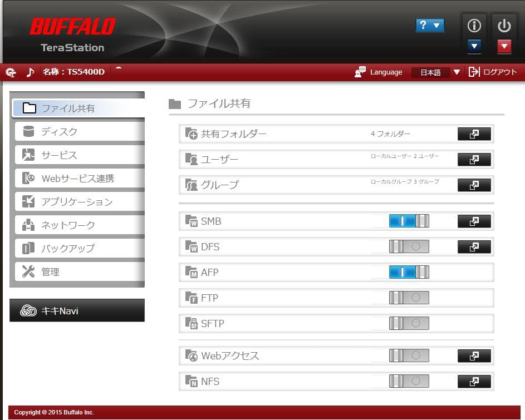Click the musical note icon next to the gear
This screenshot has width=525, height=420.
31,72
